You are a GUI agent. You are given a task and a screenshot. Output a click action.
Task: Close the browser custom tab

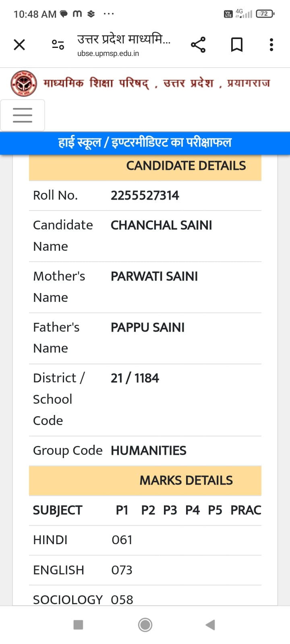click(x=19, y=45)
